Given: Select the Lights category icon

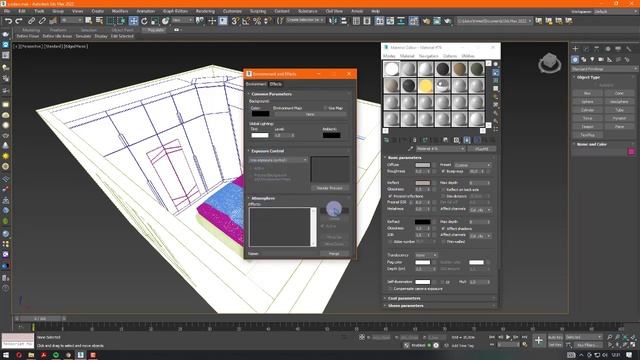Looking at the screenshot, I should click(x=592, y=60).
